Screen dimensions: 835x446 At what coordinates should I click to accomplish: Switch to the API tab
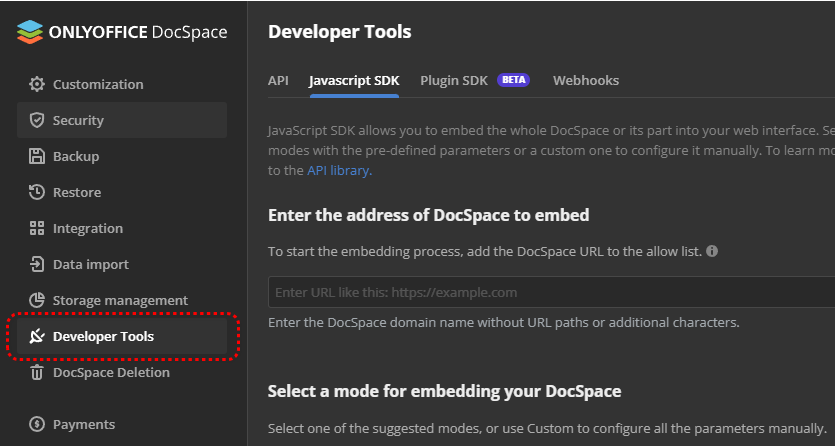pos(278,80)
